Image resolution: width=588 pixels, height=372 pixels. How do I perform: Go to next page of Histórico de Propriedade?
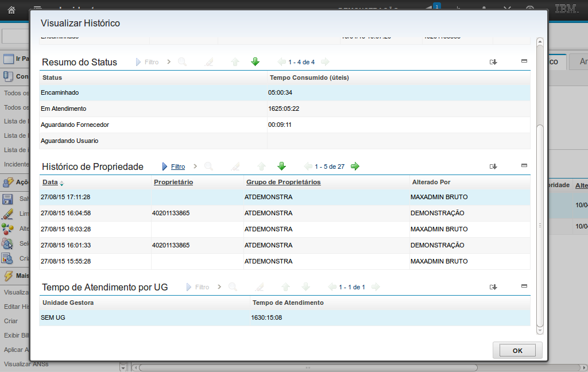pyautogui.click(x=355, y=166)
